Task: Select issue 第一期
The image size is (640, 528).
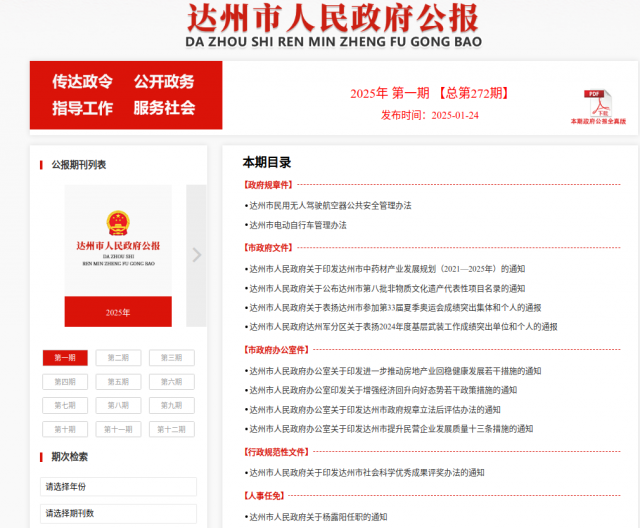Action: 65,357
